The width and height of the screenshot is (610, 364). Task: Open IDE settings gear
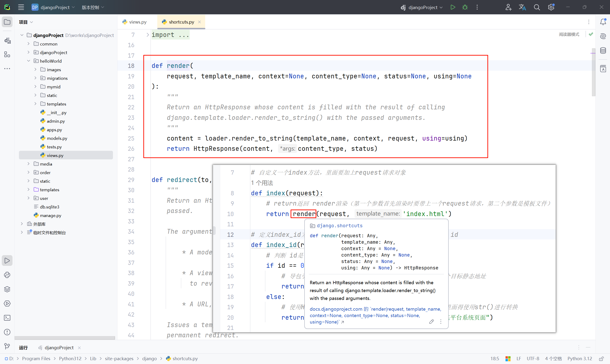(551, 7)
